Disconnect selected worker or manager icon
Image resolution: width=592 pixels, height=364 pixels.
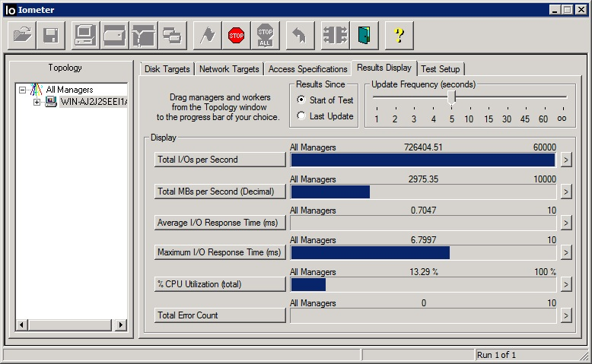(x=336, y=36)
